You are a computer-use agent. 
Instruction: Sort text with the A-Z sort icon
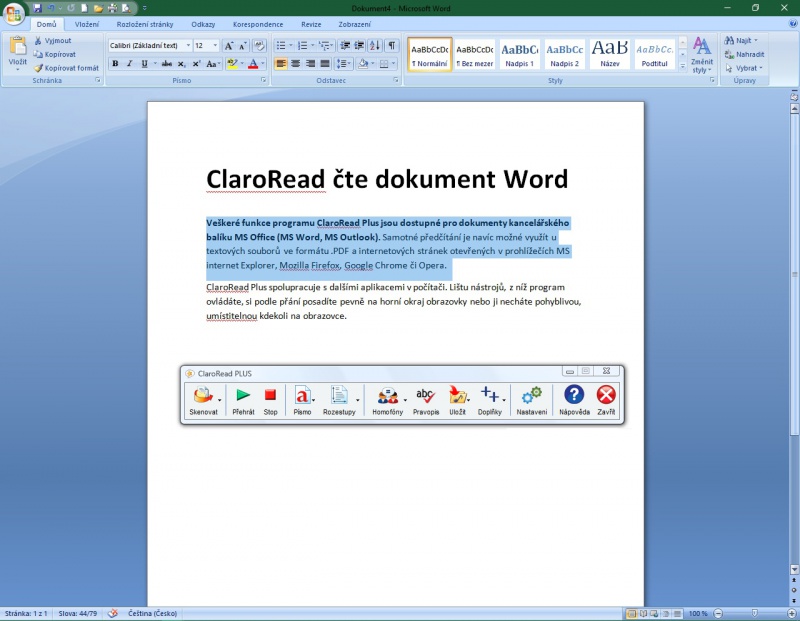[374, 46]
